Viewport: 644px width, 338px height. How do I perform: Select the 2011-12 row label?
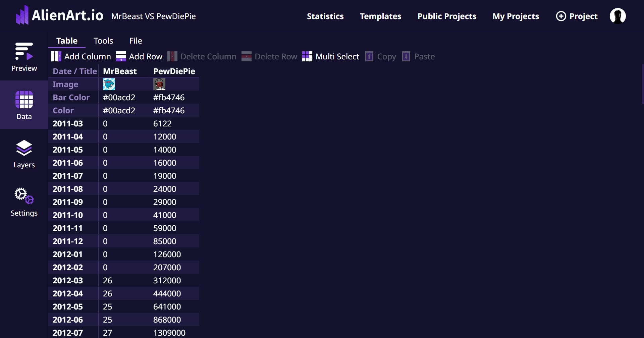pos(73,241)
